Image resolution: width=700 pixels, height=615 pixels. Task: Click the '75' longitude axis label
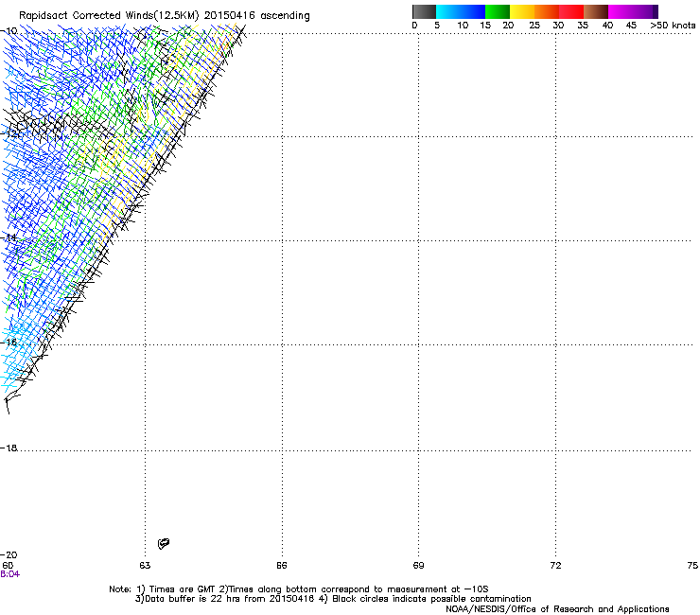pyautogui.click(x=692, y=566)
